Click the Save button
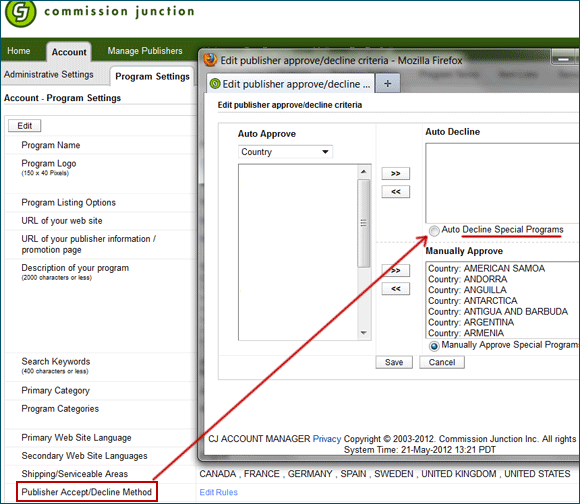Screen dimensions: 580x504 [394, 362]
